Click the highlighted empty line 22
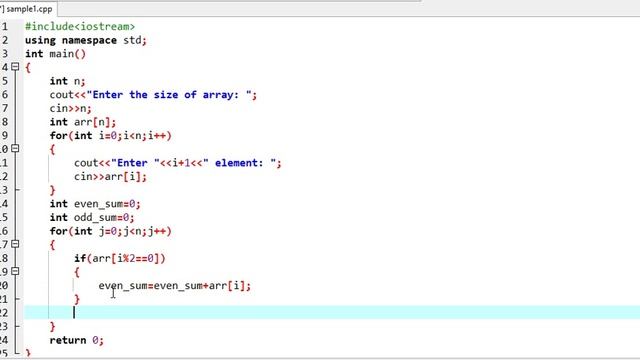Screen dimensions: 640x360 [x=332, y=313]
